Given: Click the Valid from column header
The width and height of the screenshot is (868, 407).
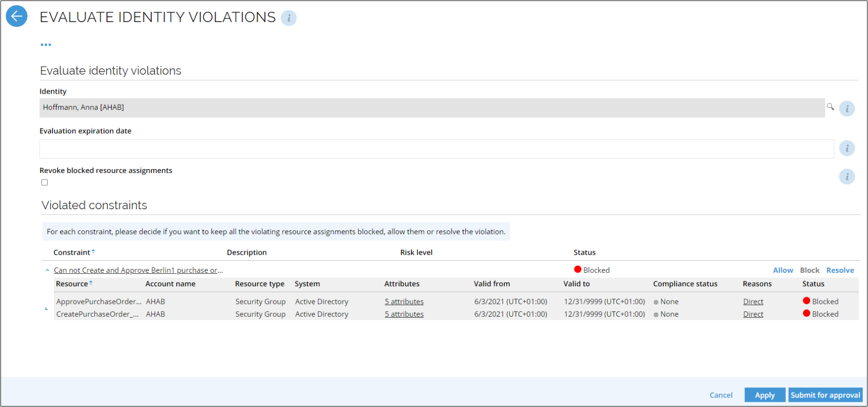Looking at the screenshot, I should tap(492, 284).
